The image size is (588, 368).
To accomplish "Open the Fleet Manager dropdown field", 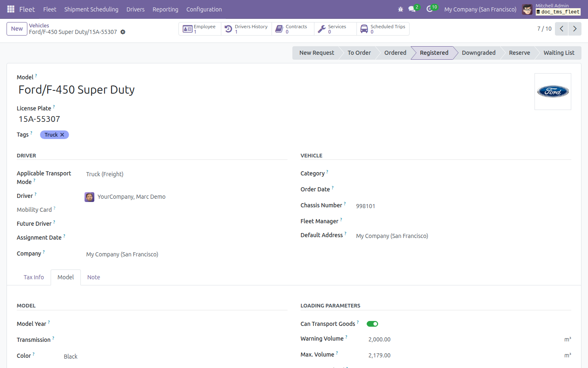I will [x=463, y=222].
